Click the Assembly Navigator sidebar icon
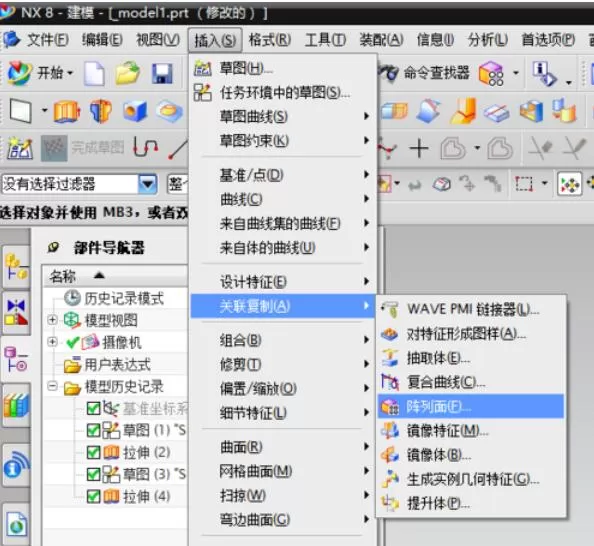The image size is (594, 546). click(x=16, y=266)
